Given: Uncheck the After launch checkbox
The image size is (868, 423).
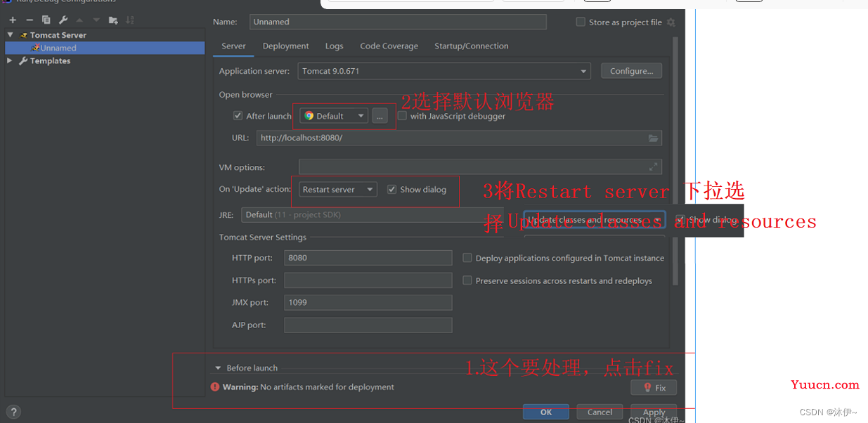Looking at the screenshot, I should click(238, 116).
